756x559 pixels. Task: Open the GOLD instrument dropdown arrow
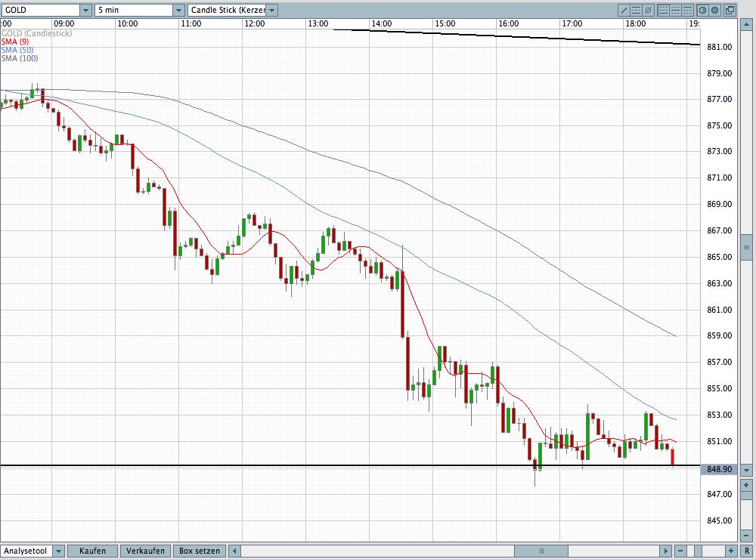pyautogui.click(x=85, y=10)
